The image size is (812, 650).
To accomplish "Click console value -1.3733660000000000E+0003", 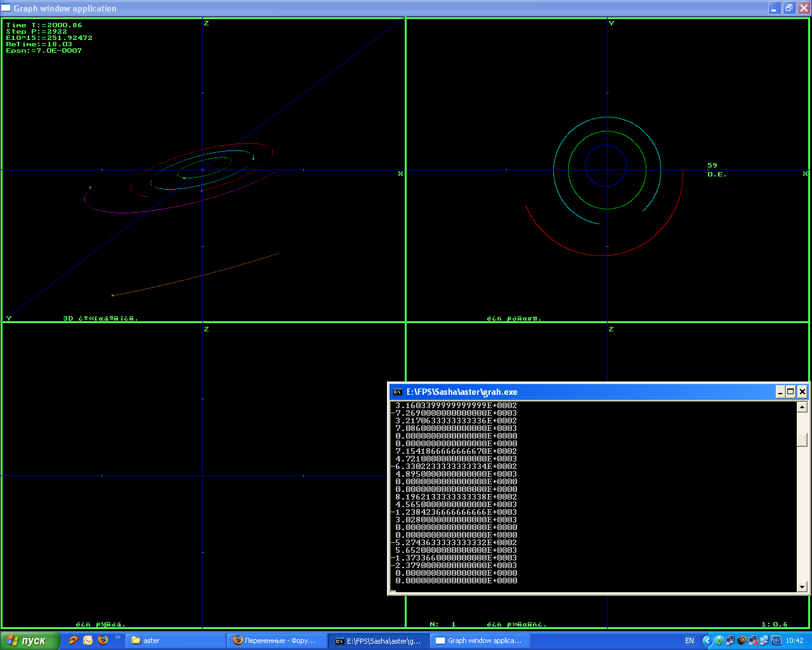I will click(x=454, y=558).
